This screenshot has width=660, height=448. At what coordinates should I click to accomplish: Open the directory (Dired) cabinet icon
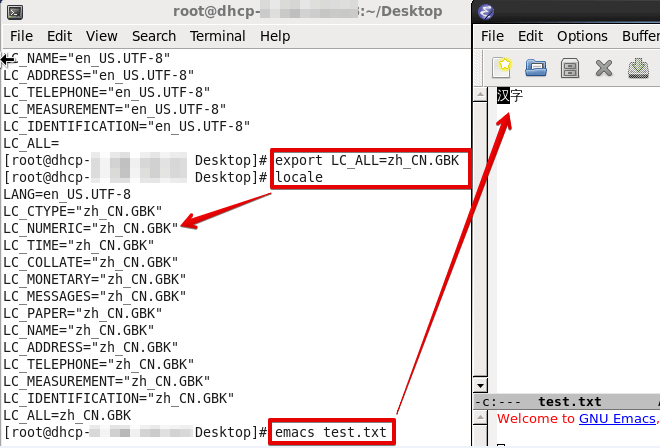tap(570, 68)
